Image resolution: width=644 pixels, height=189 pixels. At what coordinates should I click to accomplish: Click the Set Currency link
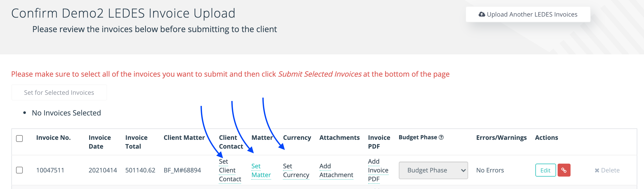coord(296,170)
